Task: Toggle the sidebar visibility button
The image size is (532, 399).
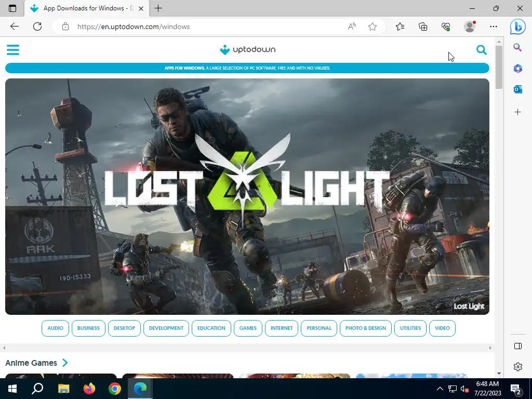Action: pyautogui.click(x=518, y=345)
